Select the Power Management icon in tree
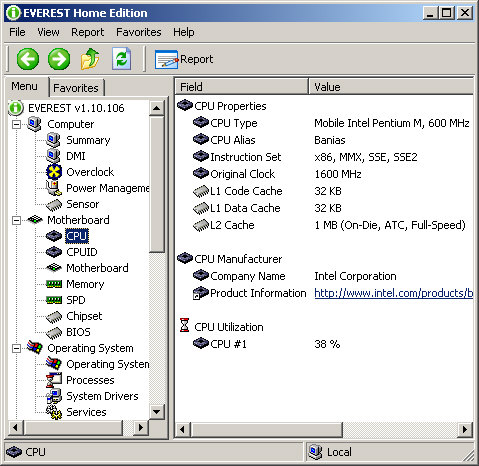This screenshot has height=466, width=479. click(x=54, y=188)
